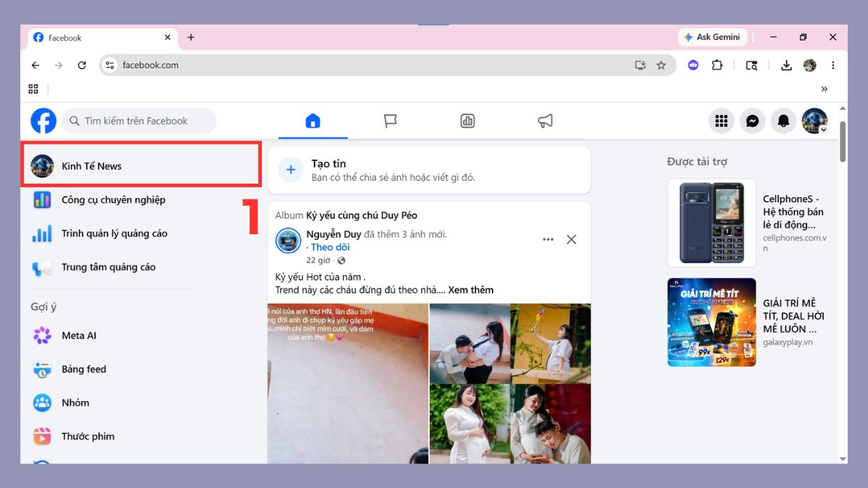The width and height of the screenshot is (868, 488).
Task: Open album Kỷ yếu cùng chú Duy Péo
Action: (x=362, y=215)
